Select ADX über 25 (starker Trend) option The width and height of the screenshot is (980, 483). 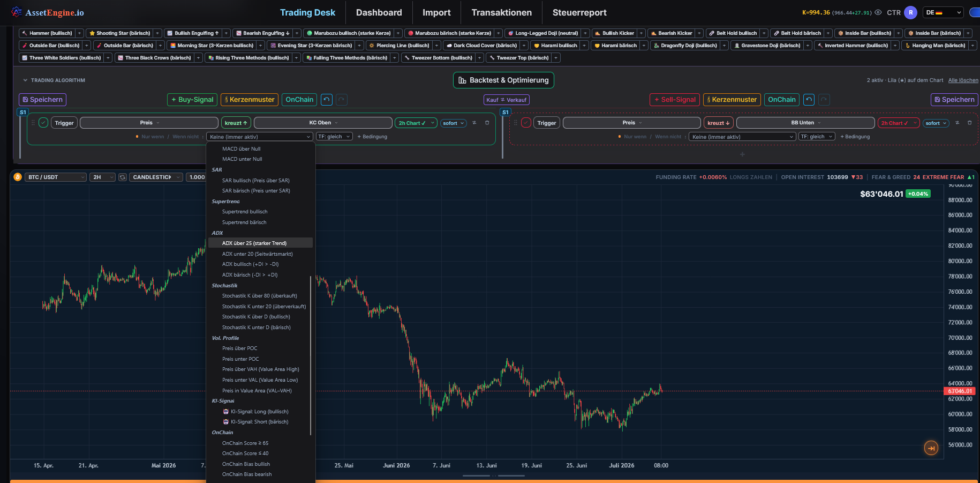click(x=260, y=243)
